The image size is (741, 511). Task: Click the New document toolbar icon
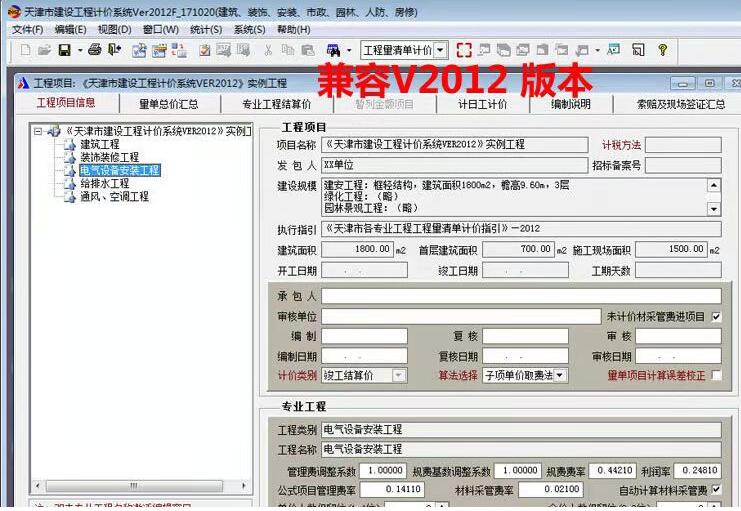point(26,50)
